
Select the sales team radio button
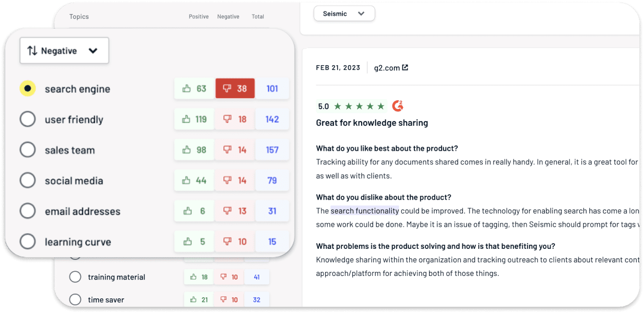[28, 150]
